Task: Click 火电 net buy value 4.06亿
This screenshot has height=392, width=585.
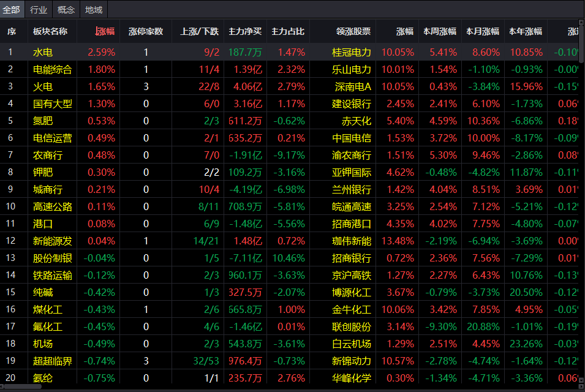Action: 247,86
